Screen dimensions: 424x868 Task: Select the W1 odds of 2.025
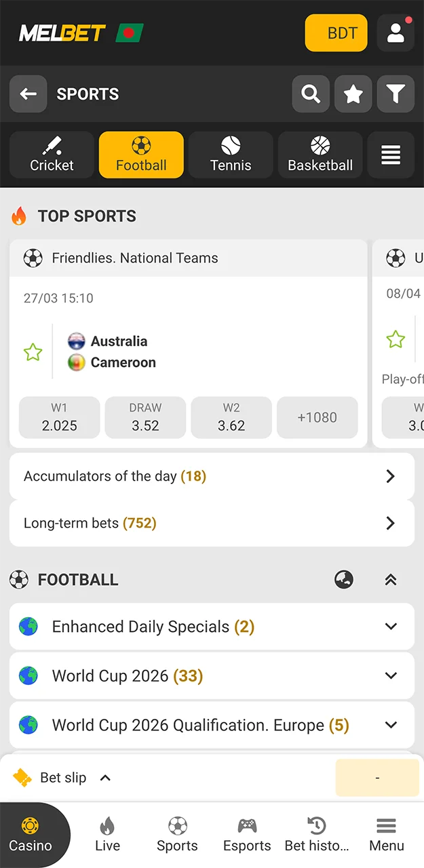[59, 418]
